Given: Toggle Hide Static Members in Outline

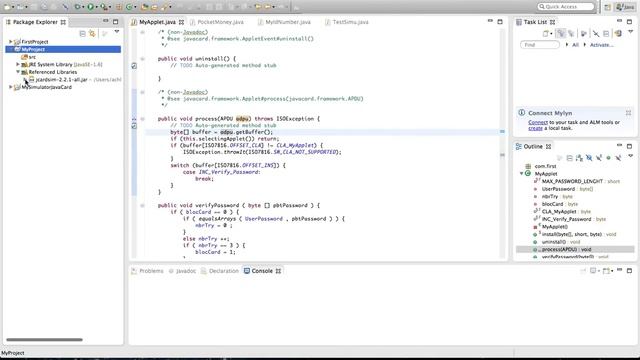Looking at the screenshot, I should 599,158.
